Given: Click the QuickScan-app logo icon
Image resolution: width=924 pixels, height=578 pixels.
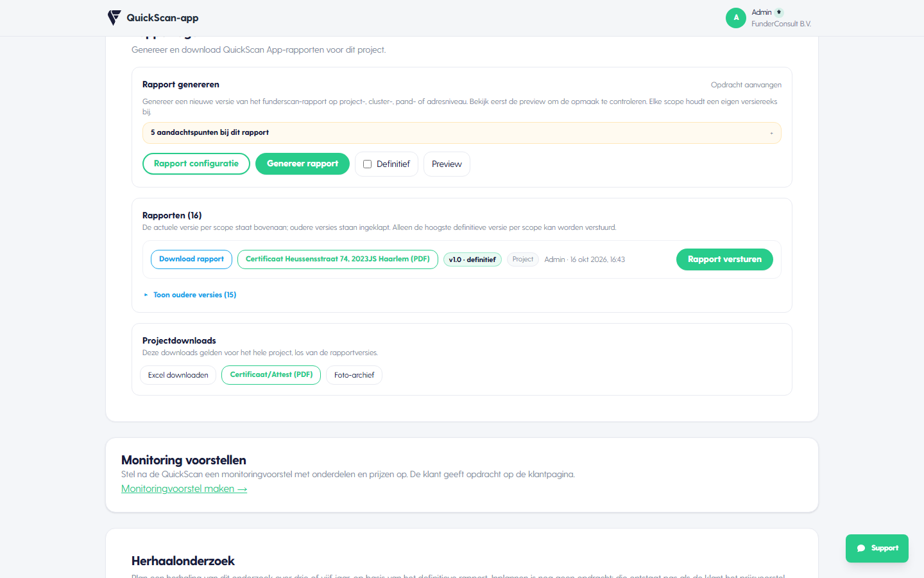Looking at the screenshot, I should tap(114, 18).
